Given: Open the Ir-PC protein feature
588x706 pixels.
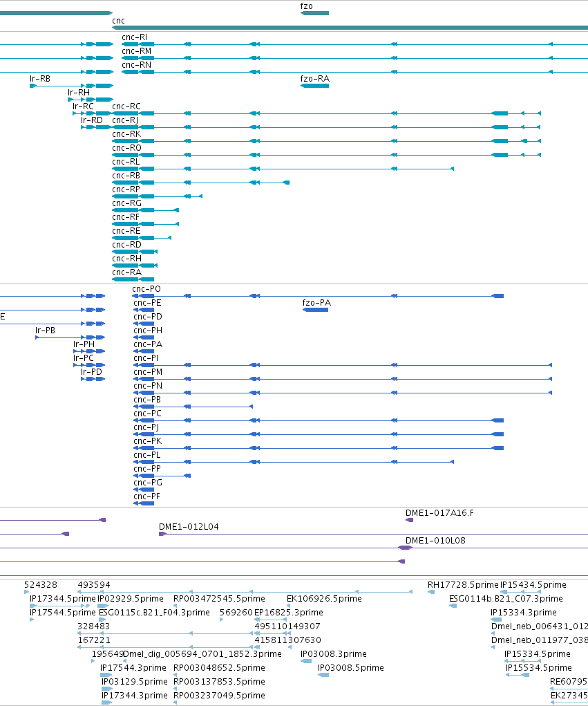Looking at the screenshot, I should [x=83, y=358].
